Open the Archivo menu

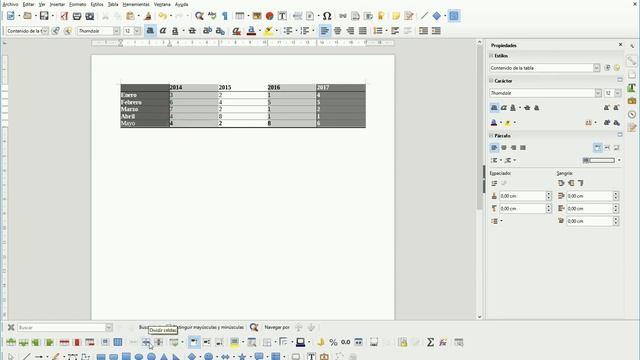click(x=10, y=4)
